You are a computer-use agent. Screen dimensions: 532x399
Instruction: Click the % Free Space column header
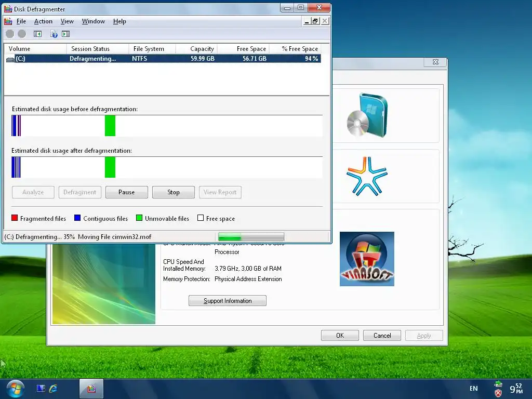(295, 49)
